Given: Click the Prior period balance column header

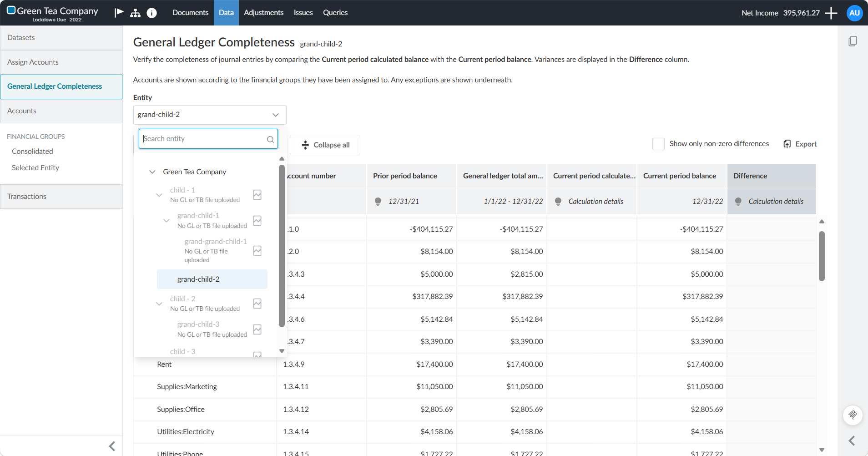Looking at the screenshot, I should tap(412, 176).
